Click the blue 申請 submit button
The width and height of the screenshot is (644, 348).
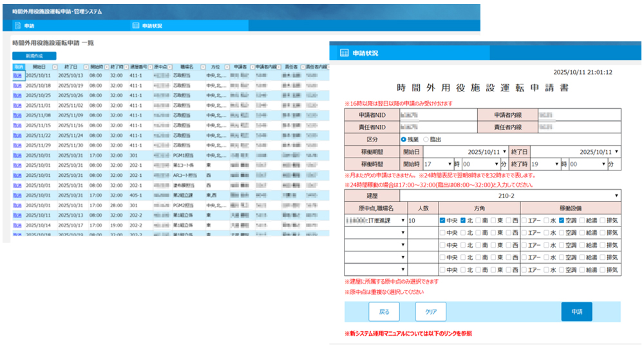576,311
